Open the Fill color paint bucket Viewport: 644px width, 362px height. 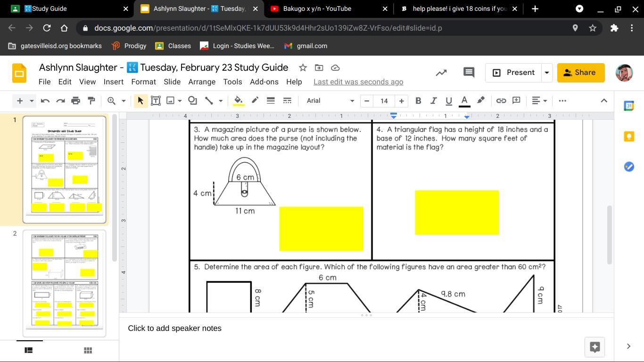(239, 100)
